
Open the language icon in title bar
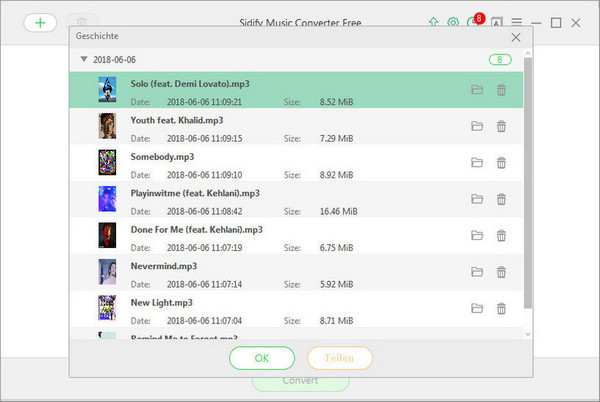point(497,22)
